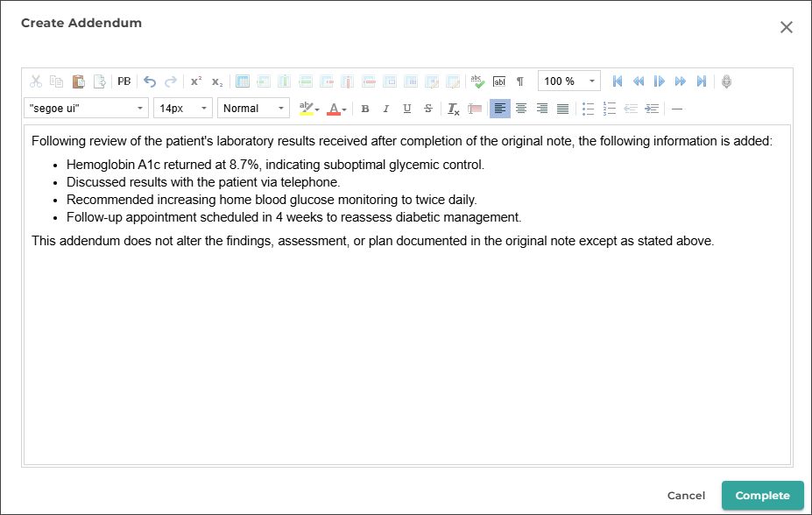Open the "segoe ui" font family dropdown

[86, 109]
